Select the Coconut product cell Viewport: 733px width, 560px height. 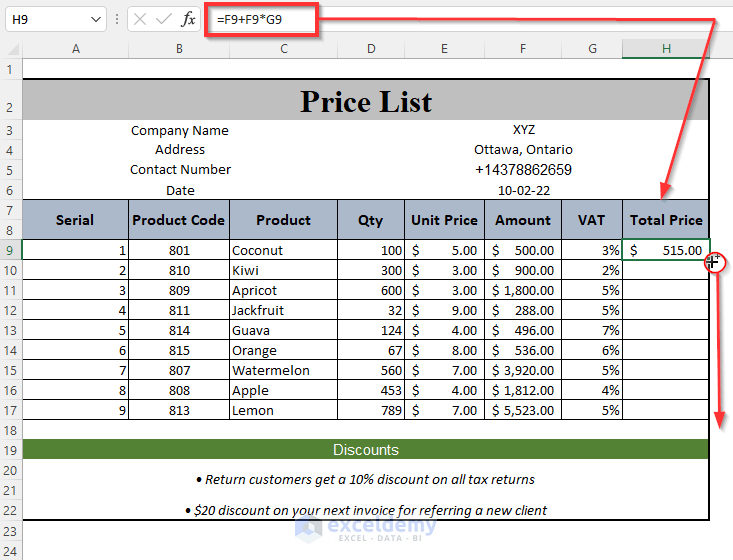284,250
